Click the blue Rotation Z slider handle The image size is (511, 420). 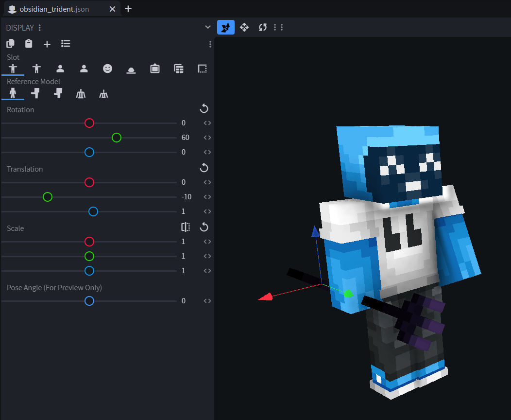click(89, 152)
